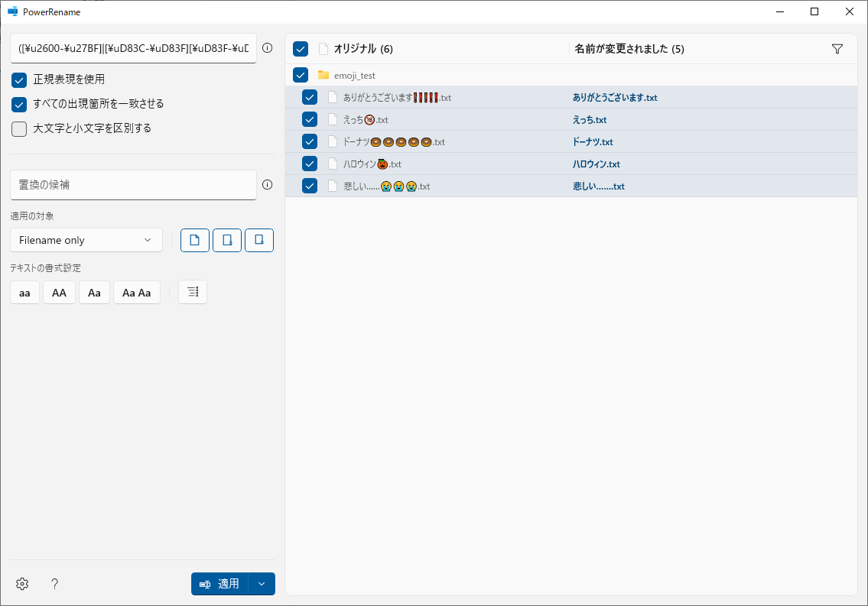Click renamed えっち.txt preview

590,120
